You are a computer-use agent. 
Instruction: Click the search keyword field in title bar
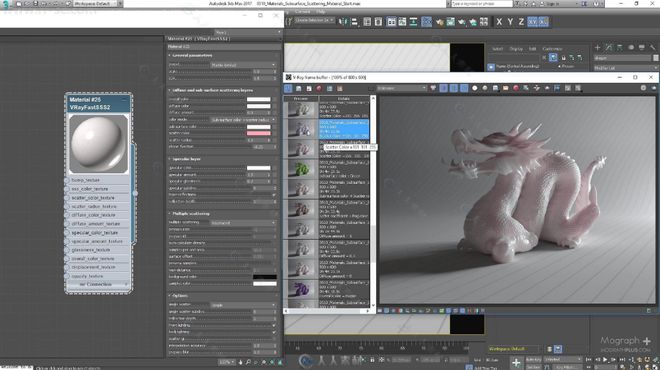click(482, 3)
